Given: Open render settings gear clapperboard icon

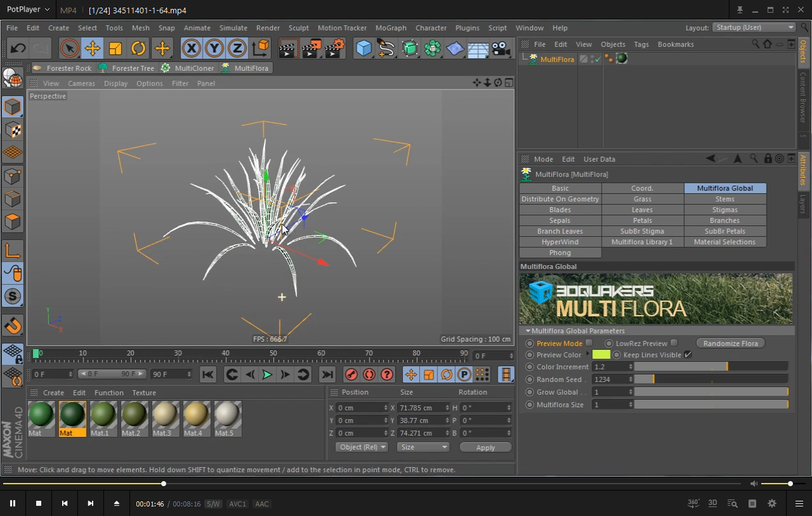Looking at the screenshot, I should pos(334,48).
